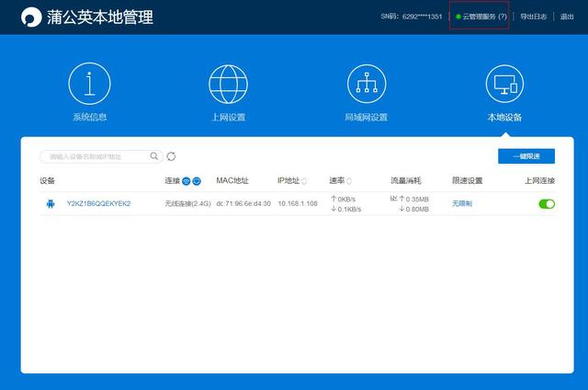Click 导出日志 in top bar
This screenshot has width=588, height=390.
click(x=533, y=17)
